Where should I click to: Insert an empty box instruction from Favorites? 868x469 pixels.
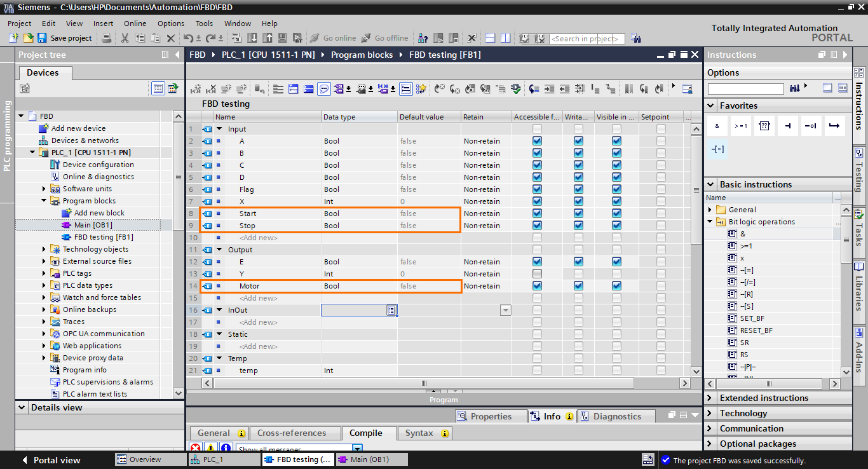[764, 125]
